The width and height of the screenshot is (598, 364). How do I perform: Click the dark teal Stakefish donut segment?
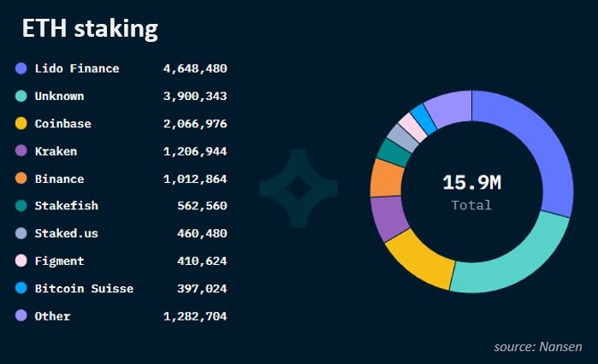(x=394, y=153)
